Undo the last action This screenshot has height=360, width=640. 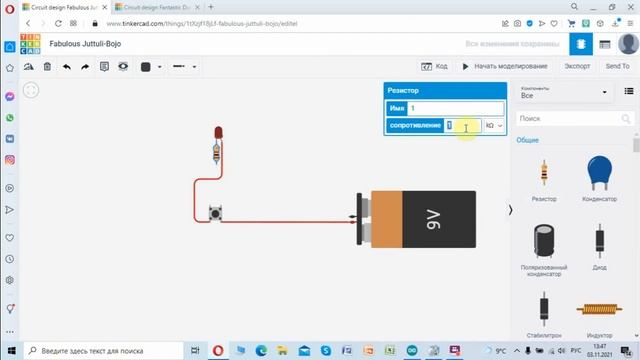click(67, 67)
